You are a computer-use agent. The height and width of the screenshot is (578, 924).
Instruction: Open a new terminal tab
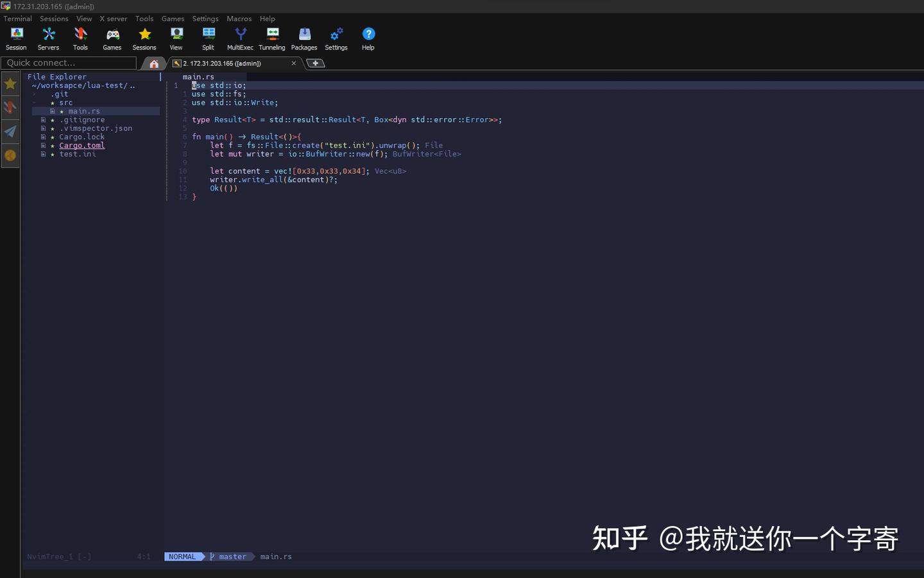click(316, 63)
